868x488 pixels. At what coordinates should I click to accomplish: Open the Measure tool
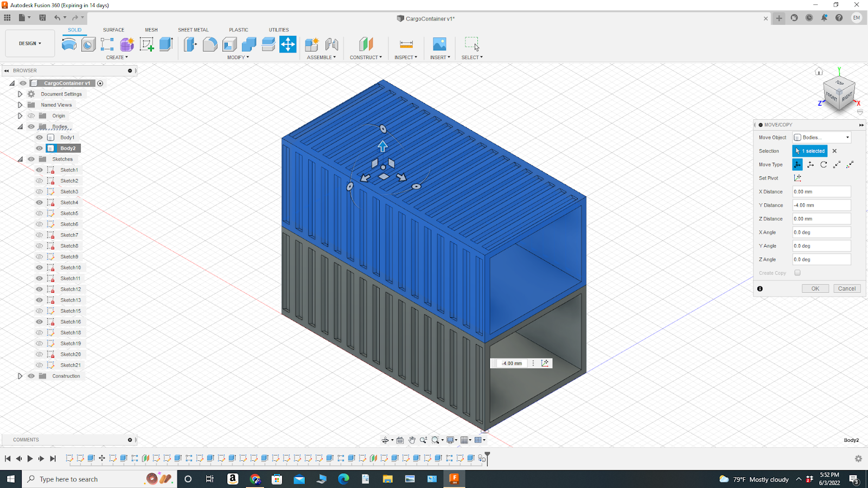pos(406,44)
